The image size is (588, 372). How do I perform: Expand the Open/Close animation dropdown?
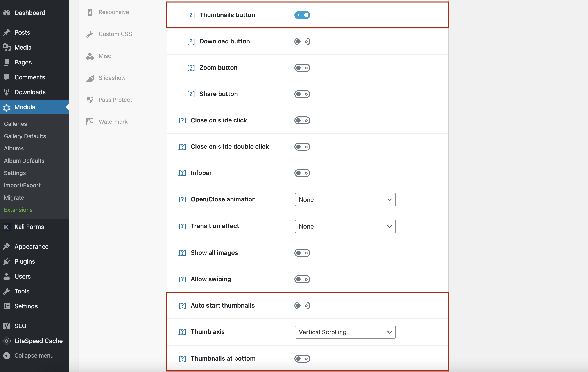pos(345,199)
